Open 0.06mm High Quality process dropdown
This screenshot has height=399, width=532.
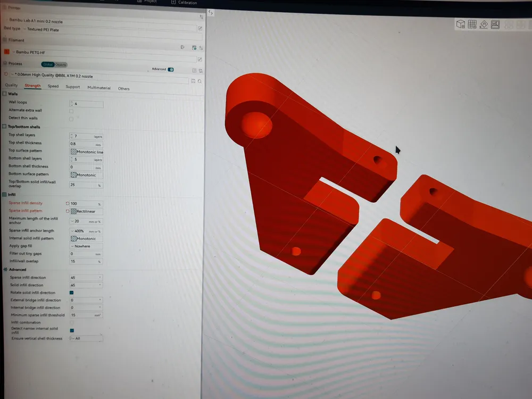[99, 77]
